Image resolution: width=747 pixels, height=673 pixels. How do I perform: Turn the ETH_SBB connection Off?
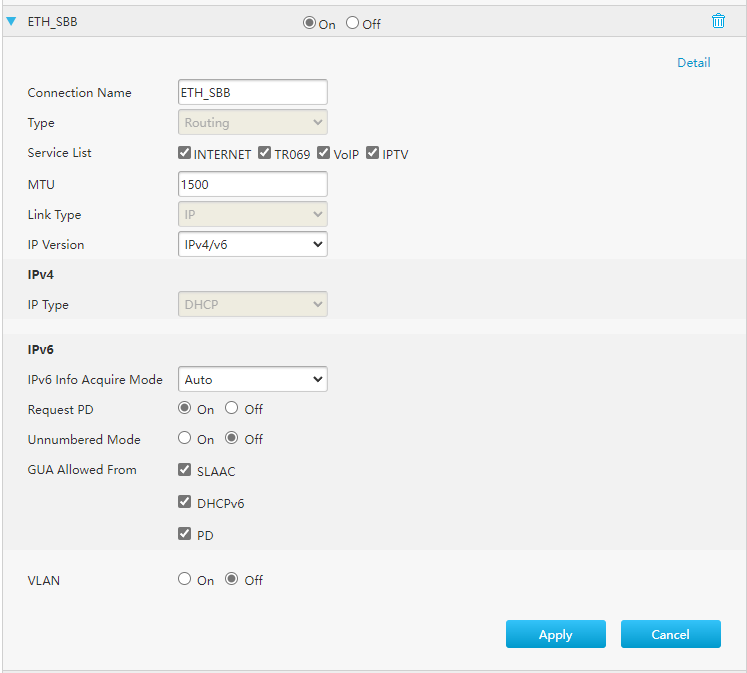point(352,22)
